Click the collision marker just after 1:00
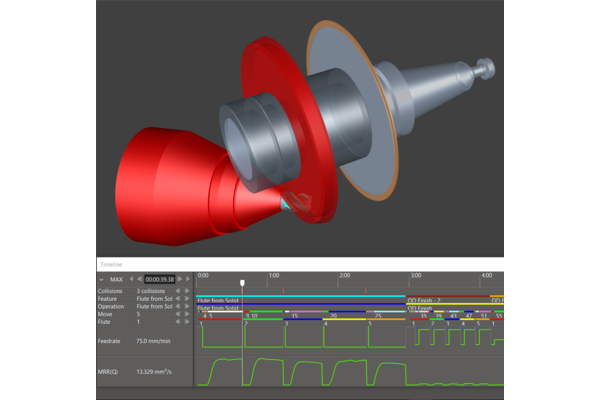Viewport: 600px width, 400px height. [283, 291]
